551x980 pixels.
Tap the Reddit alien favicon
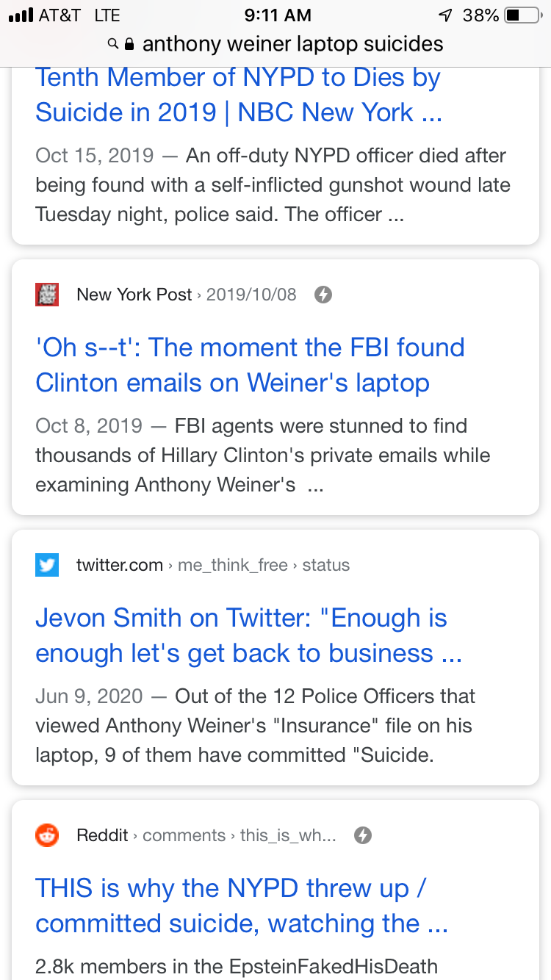[x=47, y=835]
